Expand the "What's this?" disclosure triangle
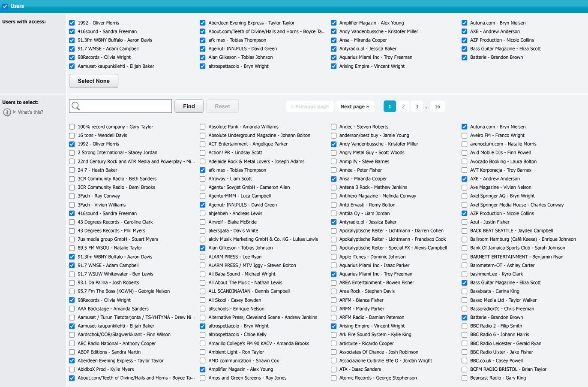The image size is (588, 387). (x=15, y=112)
